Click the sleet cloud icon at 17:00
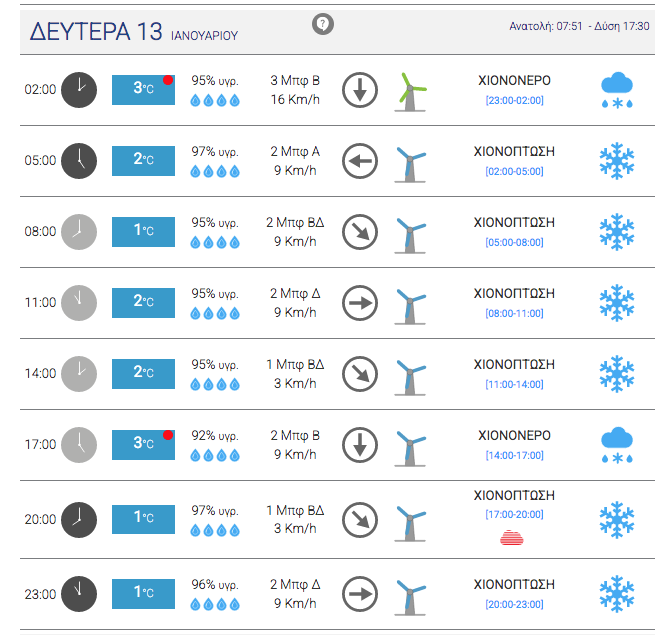 [x=616, y=445]
